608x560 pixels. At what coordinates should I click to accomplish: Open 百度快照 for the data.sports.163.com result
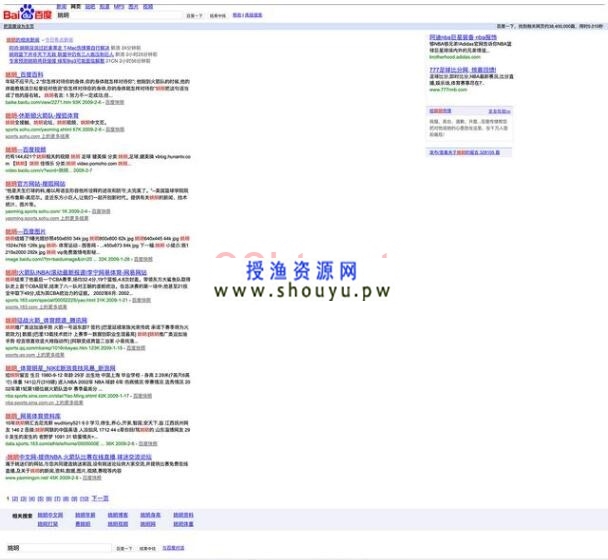click(148, 444)
